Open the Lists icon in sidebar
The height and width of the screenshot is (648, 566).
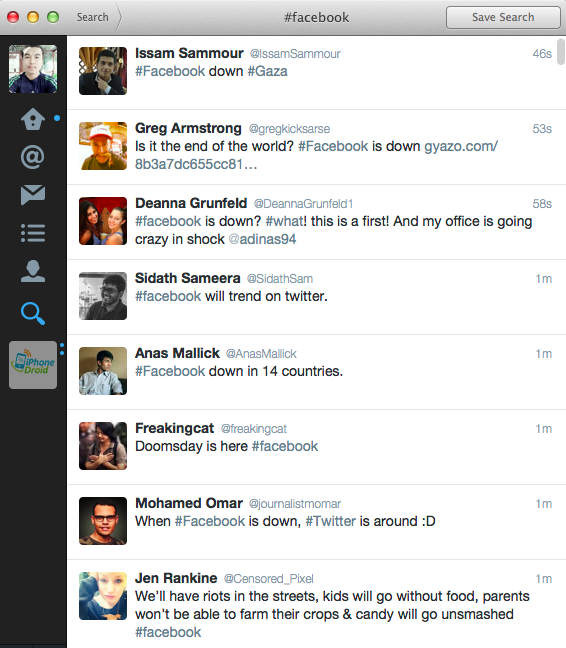(33, 233)
